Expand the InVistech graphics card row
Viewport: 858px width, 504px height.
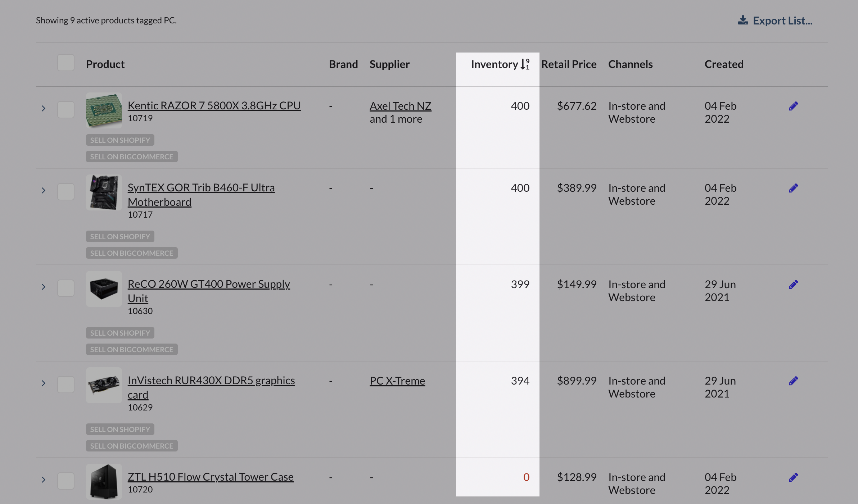tap(44, 383)
